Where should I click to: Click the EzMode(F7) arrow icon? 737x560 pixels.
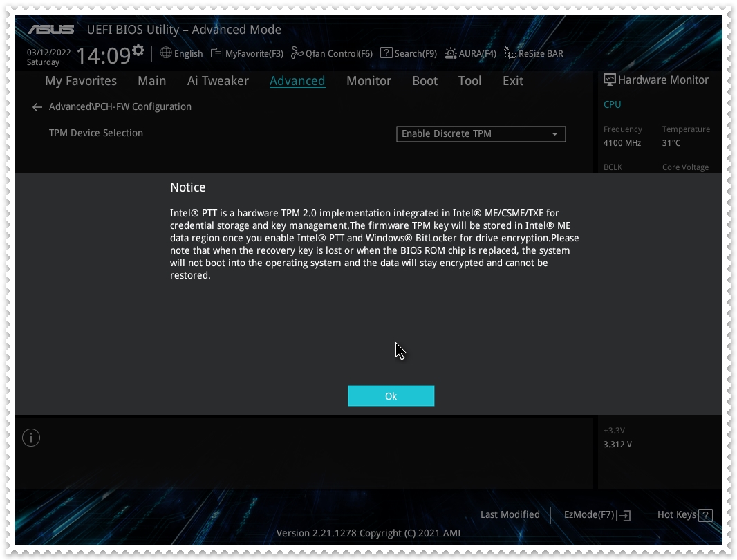coord(624,516)
